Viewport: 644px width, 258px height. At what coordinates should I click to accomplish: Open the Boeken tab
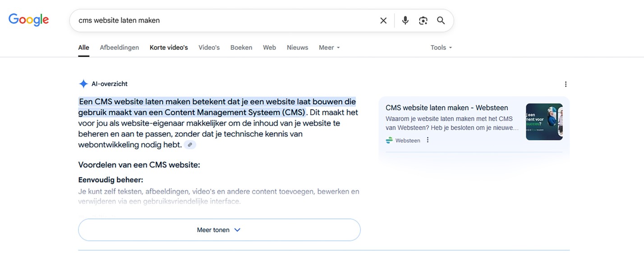point(241,47)
